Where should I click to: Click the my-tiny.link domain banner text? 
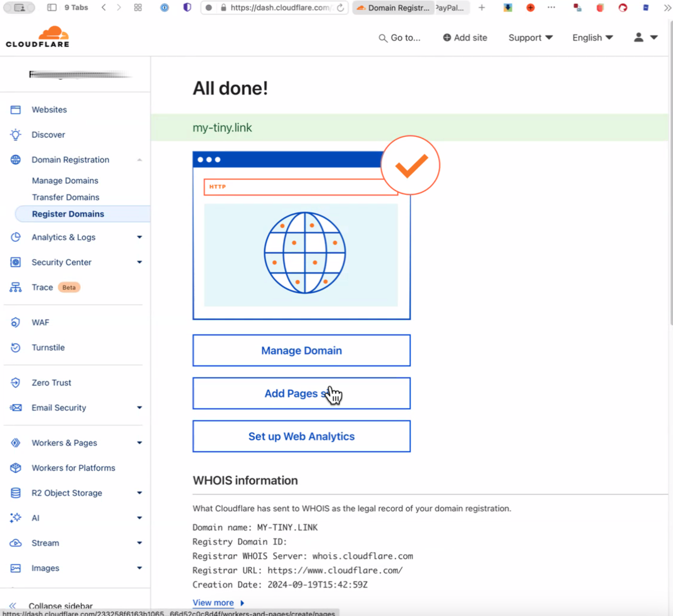click(x=222, y=127)
